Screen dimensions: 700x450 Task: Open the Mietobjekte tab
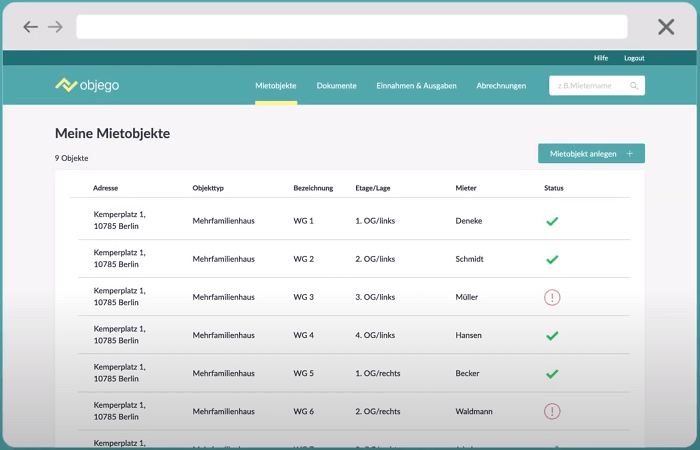[x=276, y=86]
